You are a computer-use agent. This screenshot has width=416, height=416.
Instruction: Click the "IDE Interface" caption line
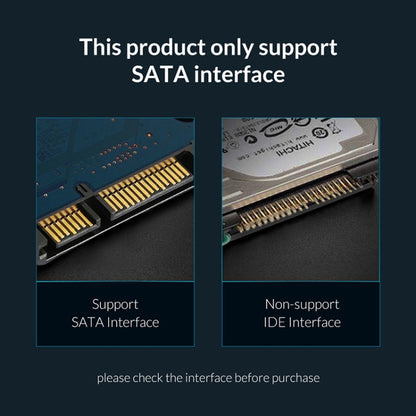coord(302,322)
